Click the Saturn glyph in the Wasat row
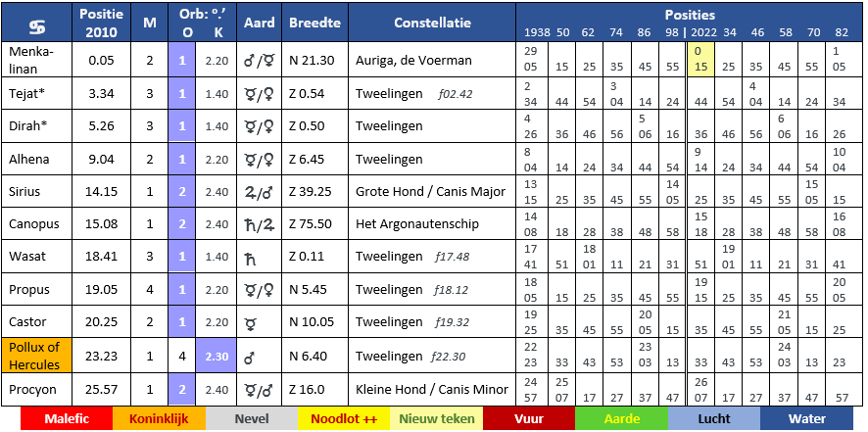Image resolution: width=868 pixels, height=432 pixels. point(250,257)
